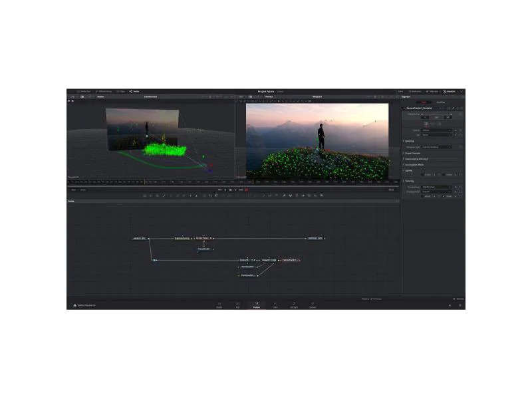Image resolution: width=532 pixels, height=399 pixels.
Task: Go to the Edit page
Action: (238, 305)
